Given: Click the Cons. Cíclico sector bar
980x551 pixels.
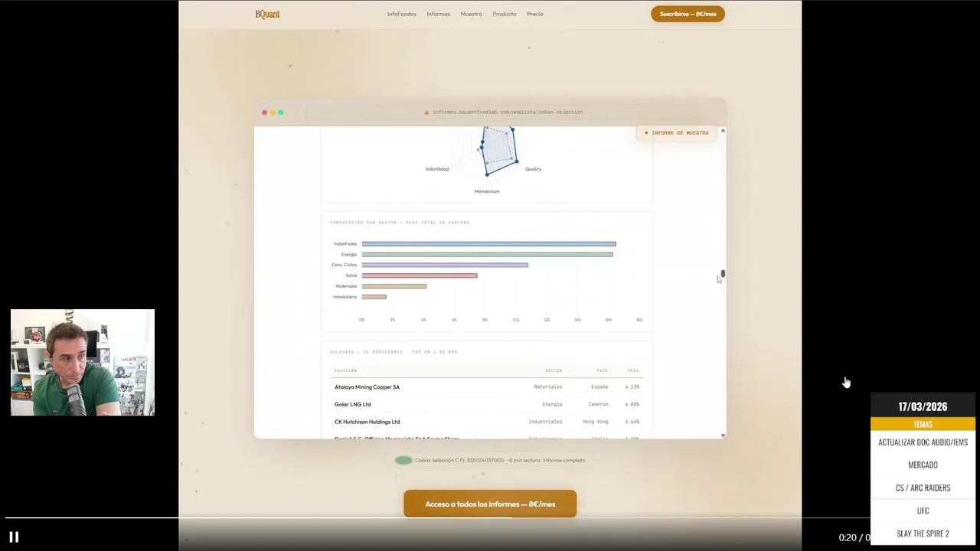Looking at the screenshot, I should tap(445, 265).
